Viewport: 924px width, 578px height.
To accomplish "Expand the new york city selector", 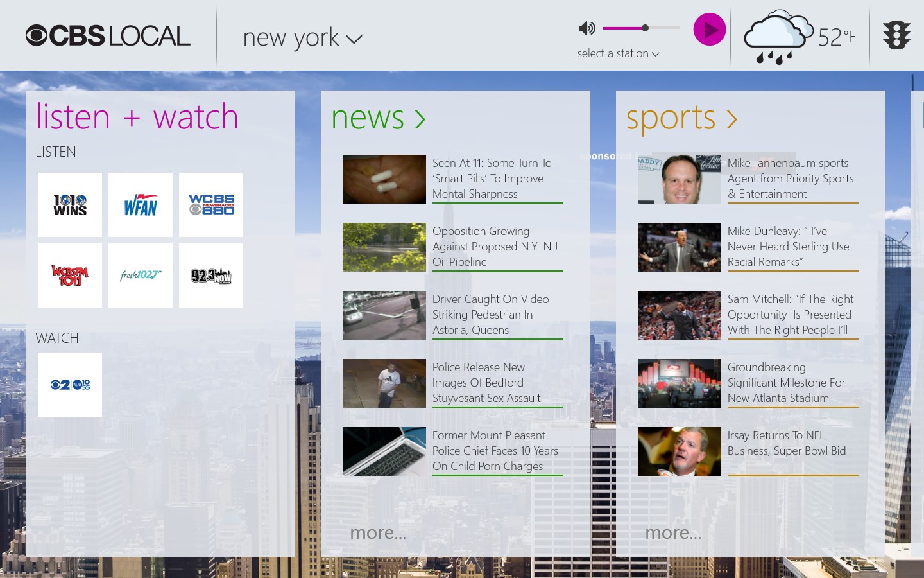I will coord(302,37).
